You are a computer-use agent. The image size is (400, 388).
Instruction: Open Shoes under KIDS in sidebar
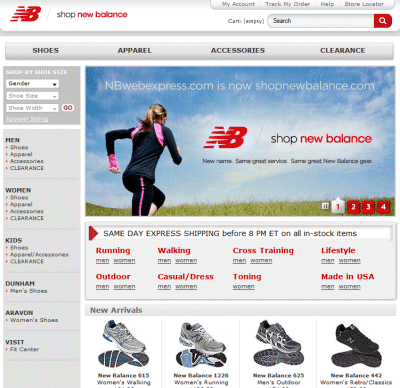point(19,248)
